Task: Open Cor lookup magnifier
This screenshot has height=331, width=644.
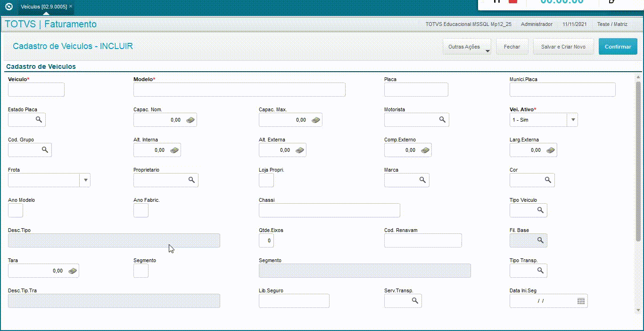Action: pos(548,180)
